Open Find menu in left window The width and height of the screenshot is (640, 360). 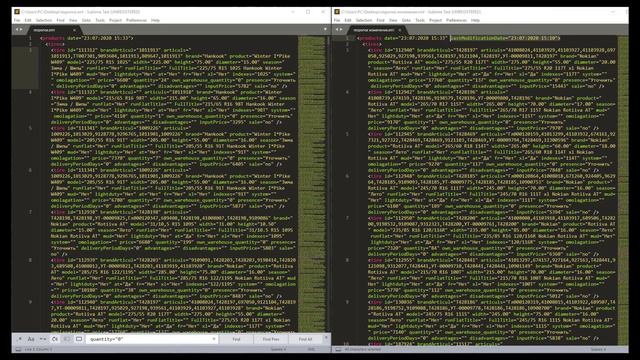coord(60,20)
